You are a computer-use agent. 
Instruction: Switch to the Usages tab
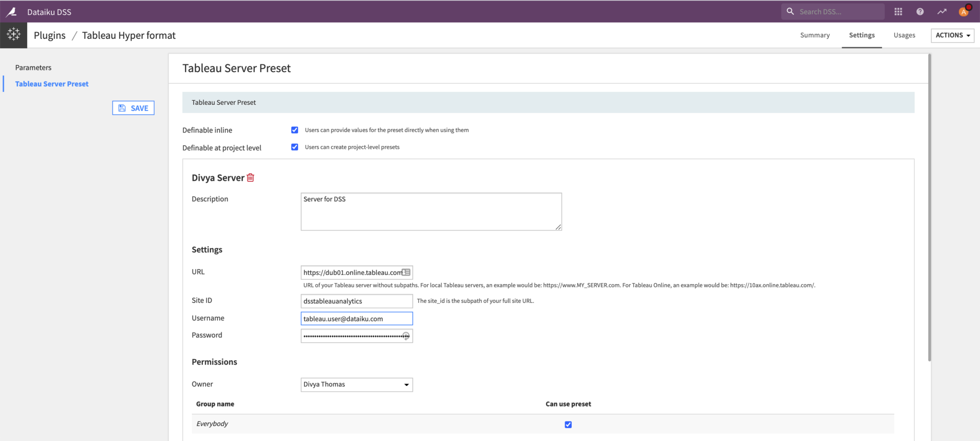click(x=904, y=35)
